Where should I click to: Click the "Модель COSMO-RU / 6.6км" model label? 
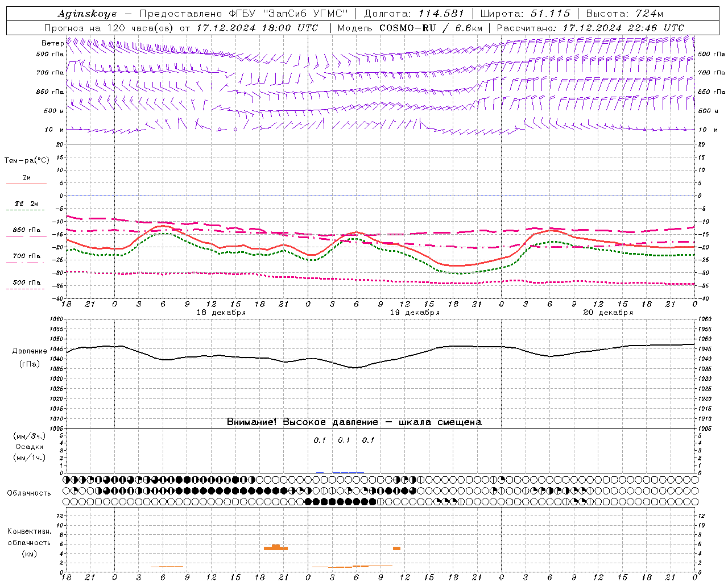(x=410, y=28)
